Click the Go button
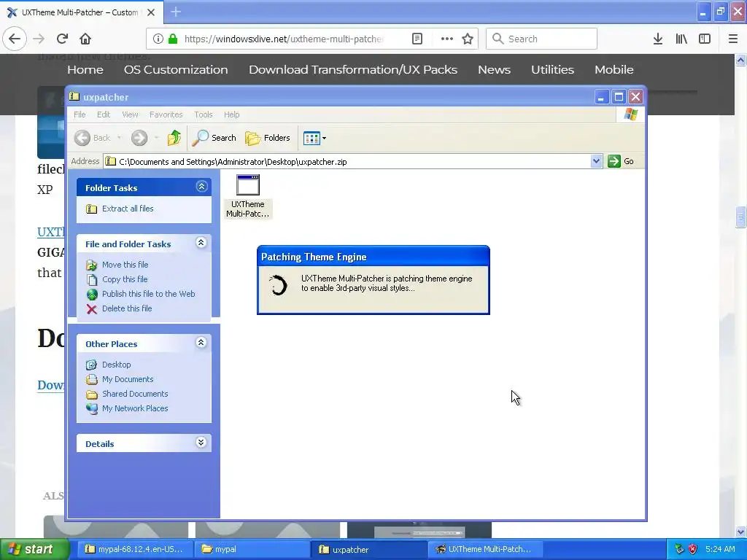 [621, 161]
